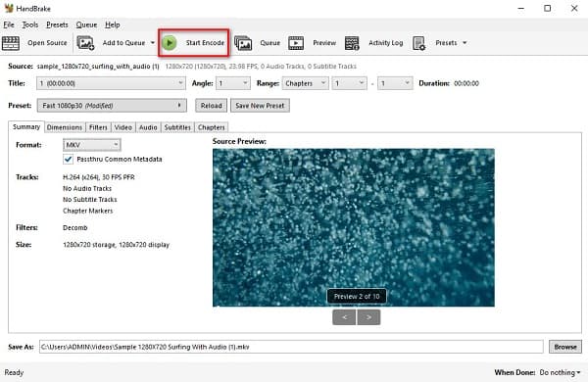Maximize the HandBrake window
Viewport: 588px width, 382px height.
(548, 8)
